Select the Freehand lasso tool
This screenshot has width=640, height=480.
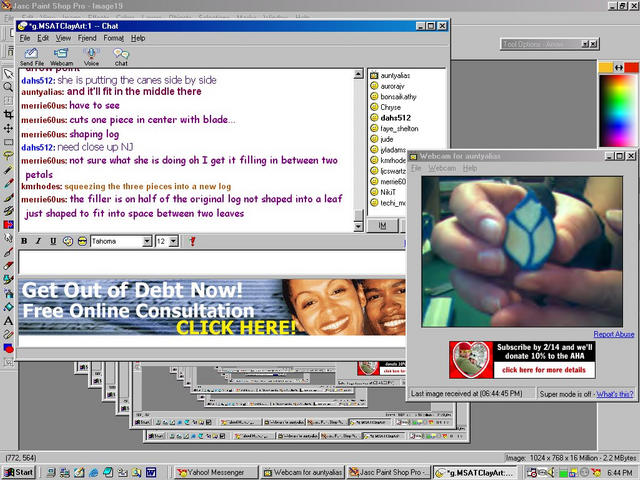[8, 156]
